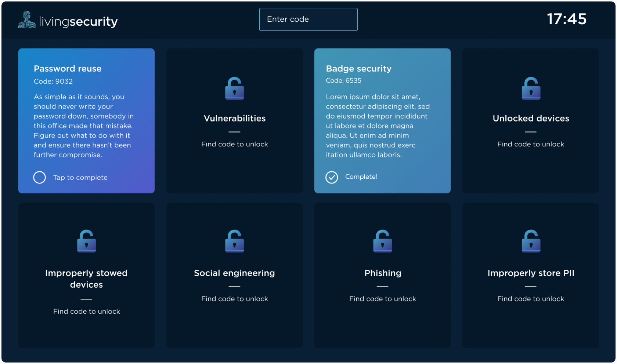
Task: Click Find code to unlock under Improperly stowed devices
Action: (87, 312)
